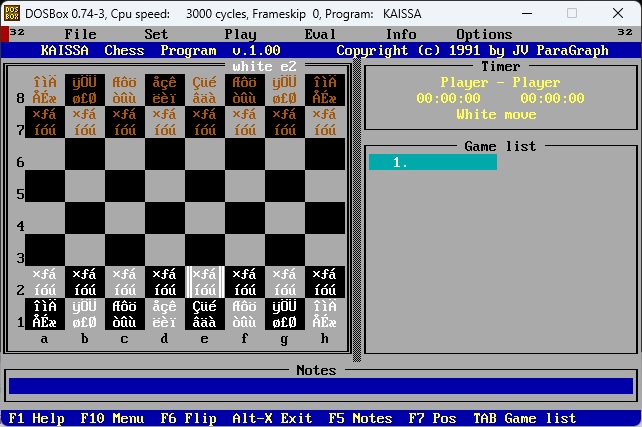The image size is (642, 427).
Task: Select the white pawn on e2
Action: coord(205,282)
